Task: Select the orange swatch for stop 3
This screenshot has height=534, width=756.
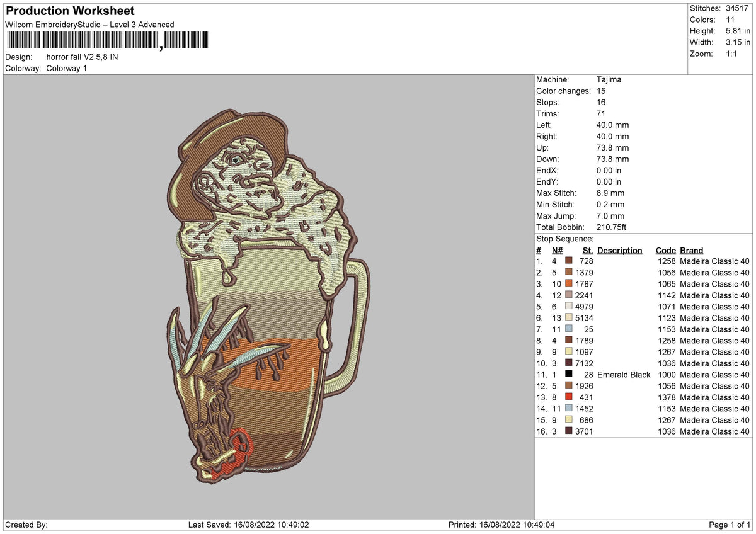Action: click(569, 283)
